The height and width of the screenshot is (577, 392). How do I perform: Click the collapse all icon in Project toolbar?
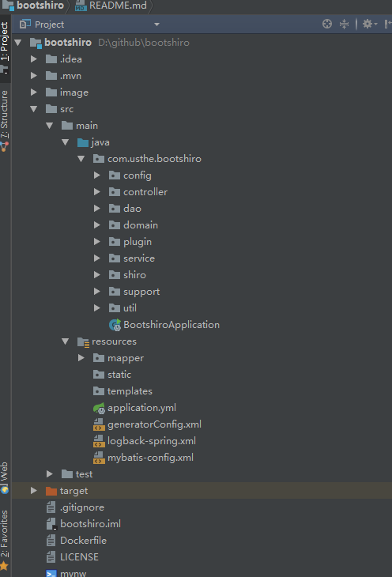click(x=344, y=25)
